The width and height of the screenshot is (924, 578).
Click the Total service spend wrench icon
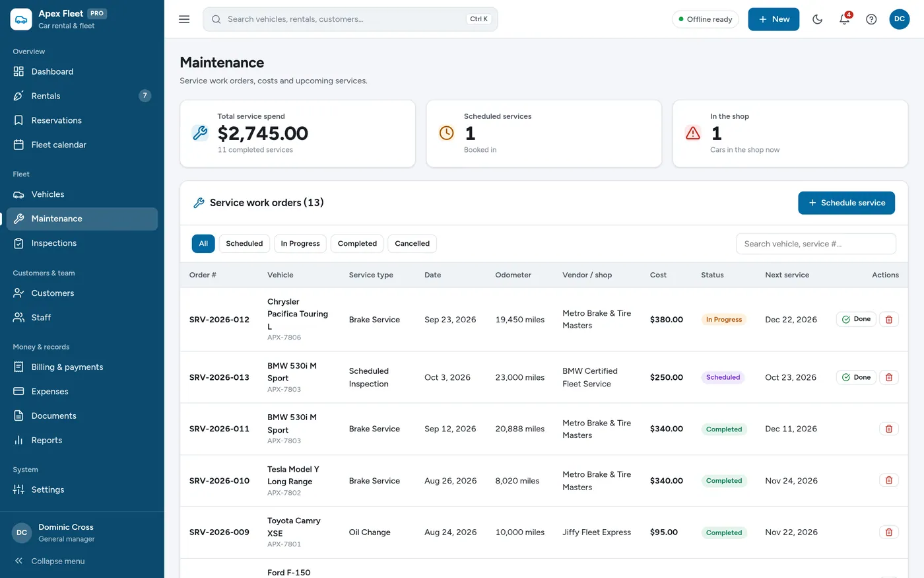pos(200,133)
